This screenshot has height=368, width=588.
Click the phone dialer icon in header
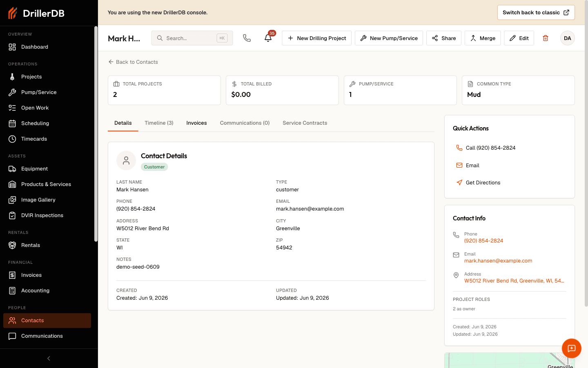tap(247, 38)
